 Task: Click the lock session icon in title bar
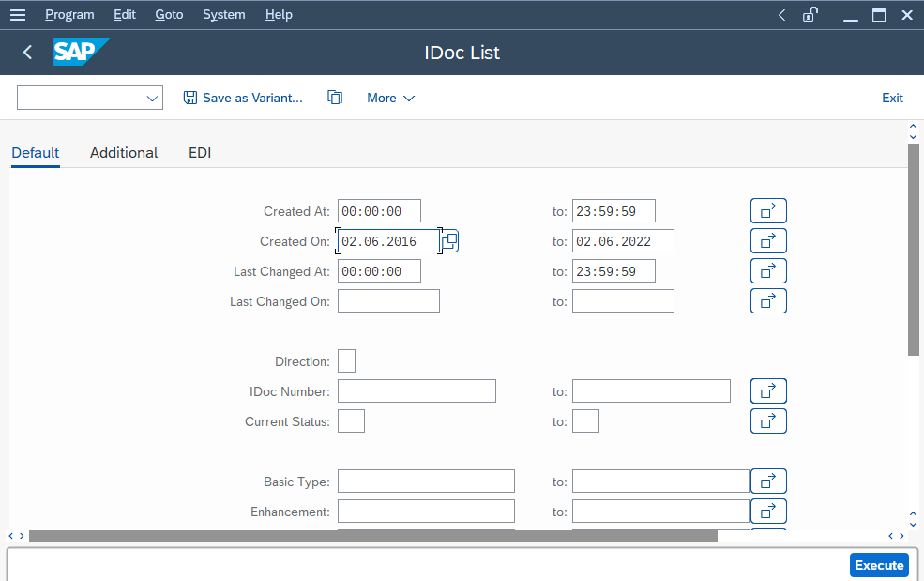click(810, 15)
